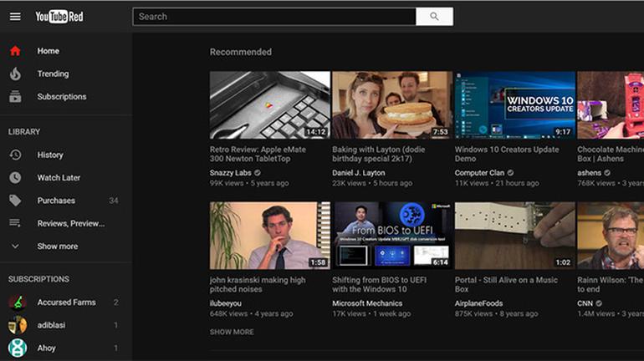This screenshot has height=361, width=644.
Task: Click SHOW MORE under Recommended
Action: click(x=232, y=332)
